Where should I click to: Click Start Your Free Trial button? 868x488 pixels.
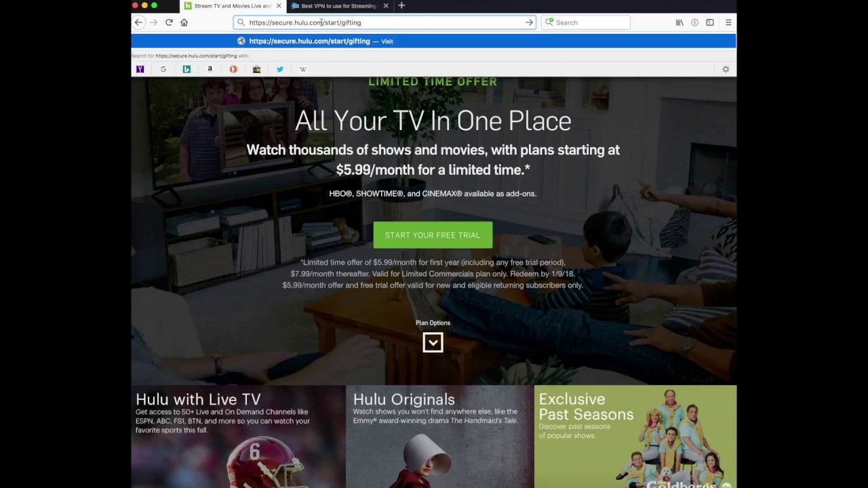[433, 235]
